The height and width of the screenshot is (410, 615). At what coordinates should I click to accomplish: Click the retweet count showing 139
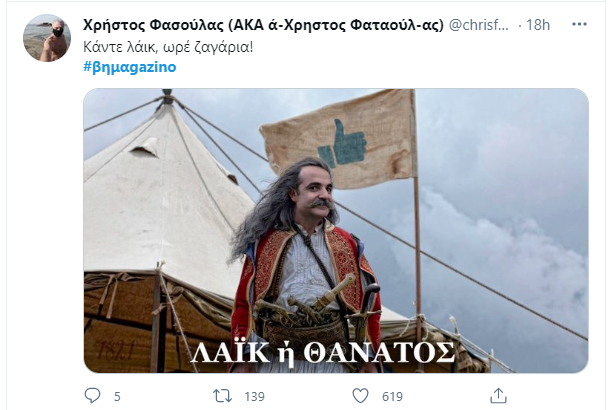tap(255, 397)
